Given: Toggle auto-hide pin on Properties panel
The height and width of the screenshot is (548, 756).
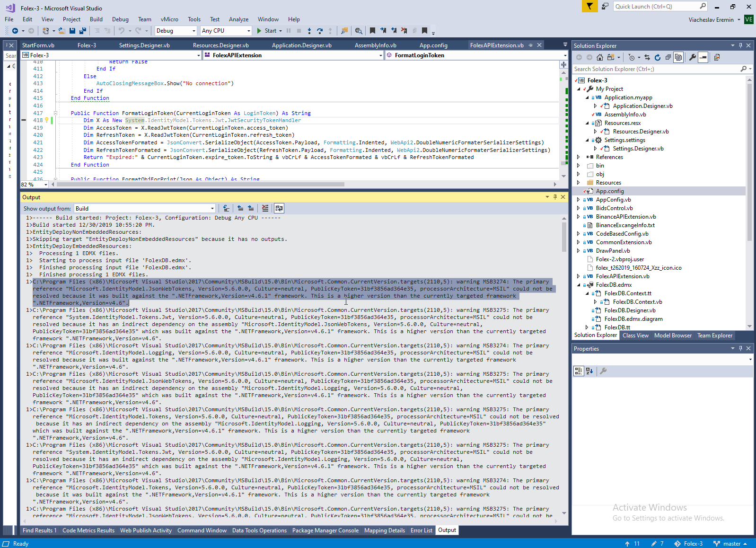Looking at the screenshot, I should (x=740, y=348).
